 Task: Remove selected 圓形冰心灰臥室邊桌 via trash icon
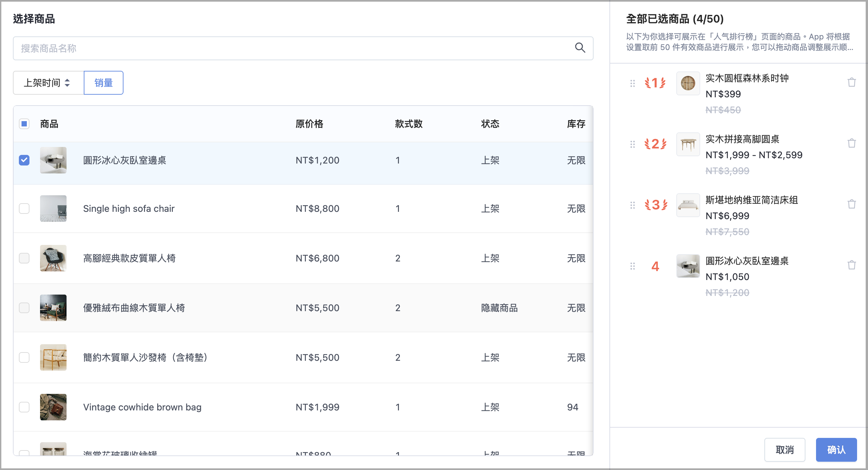click(x=851, y=265)
